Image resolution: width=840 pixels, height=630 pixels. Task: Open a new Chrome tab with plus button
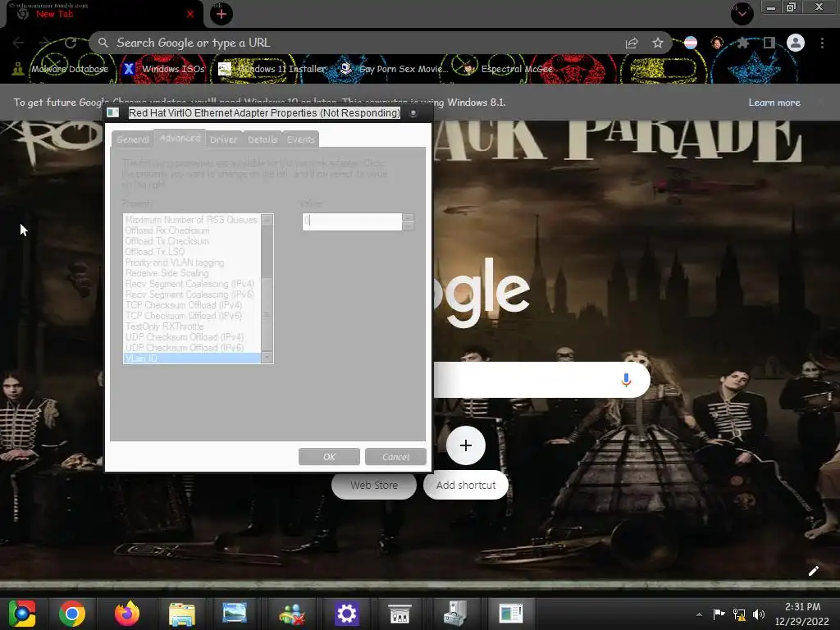tap(221, 14)
